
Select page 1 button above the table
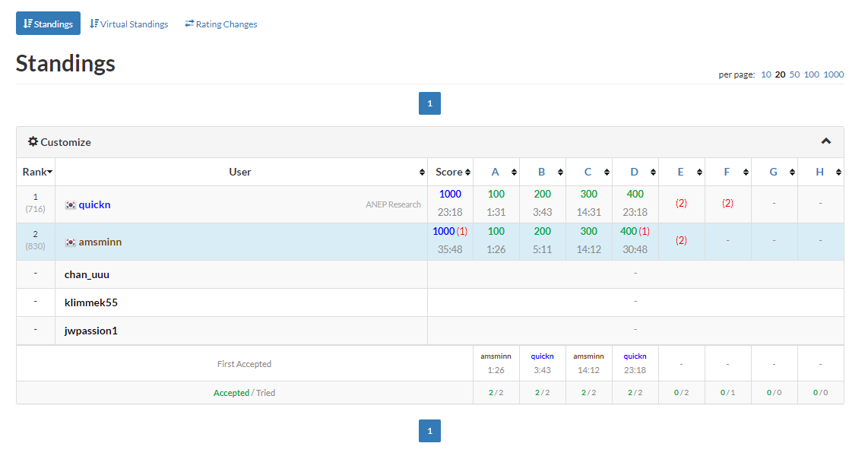tap(429, 103)
